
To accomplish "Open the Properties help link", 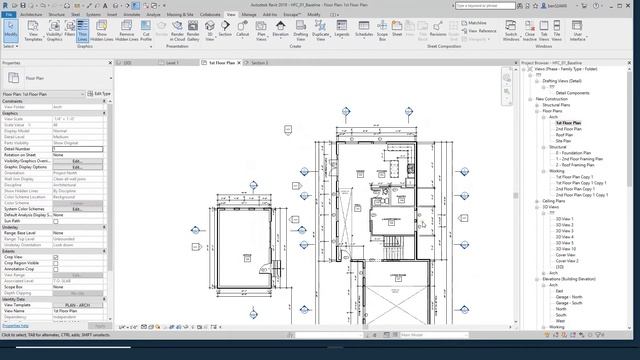I will (16, 326).
